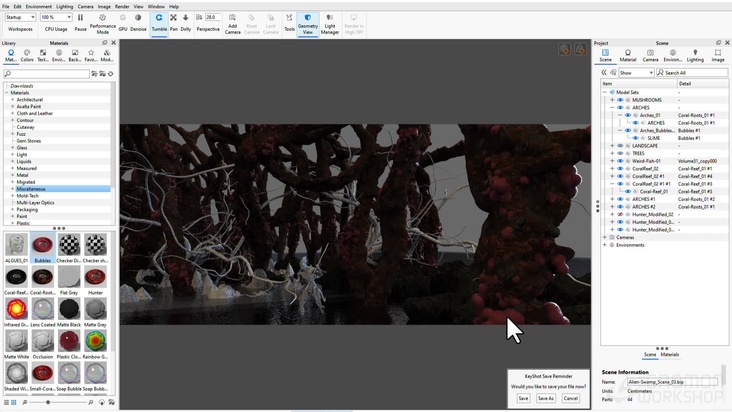This screenshot has width=732, height=412.
Task: Open Backplates tab in Library
Action: (x=75, y=56)
